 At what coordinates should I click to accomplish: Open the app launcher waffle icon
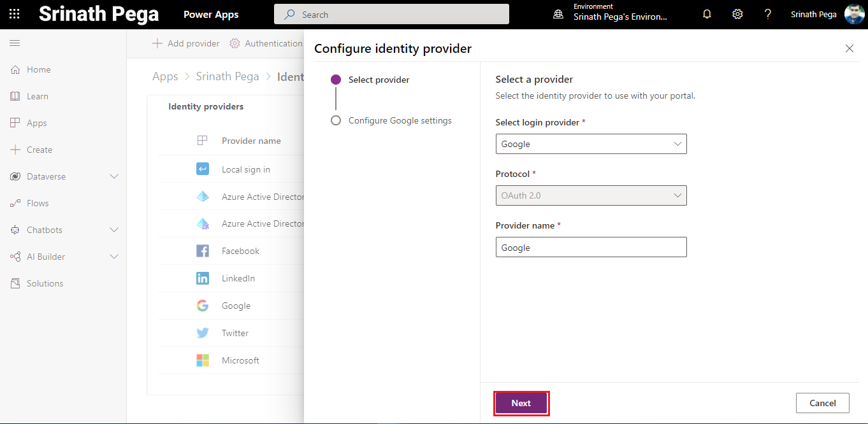tap(14, 14)
